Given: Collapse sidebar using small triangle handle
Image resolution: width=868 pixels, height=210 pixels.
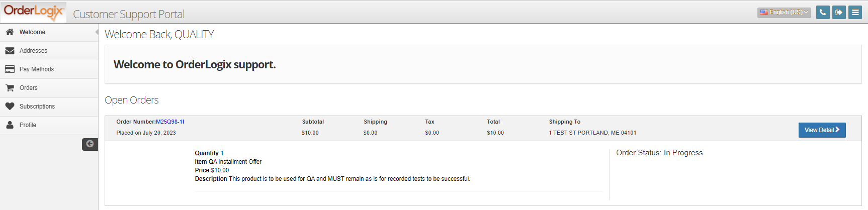Looking at the screenshot, I should (97, 32).
